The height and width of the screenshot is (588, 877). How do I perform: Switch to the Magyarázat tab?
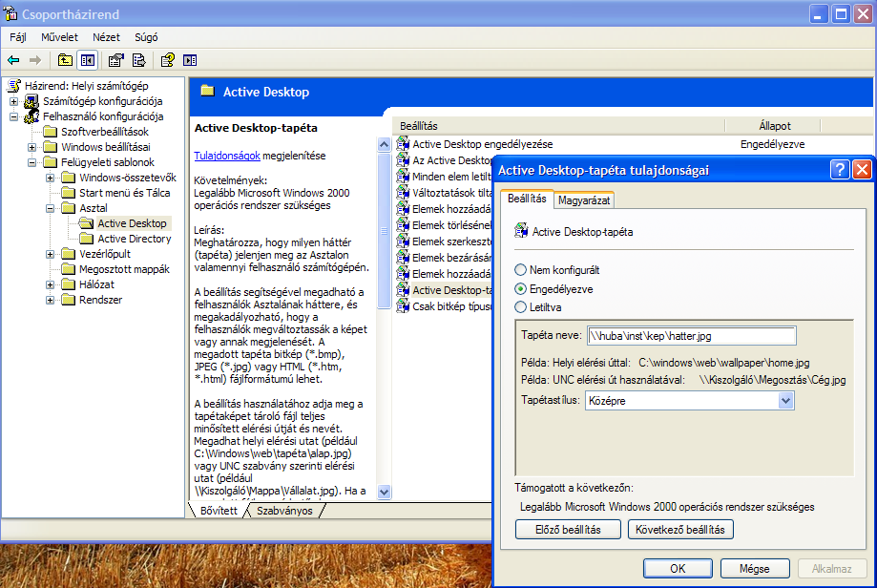point(584,199)
